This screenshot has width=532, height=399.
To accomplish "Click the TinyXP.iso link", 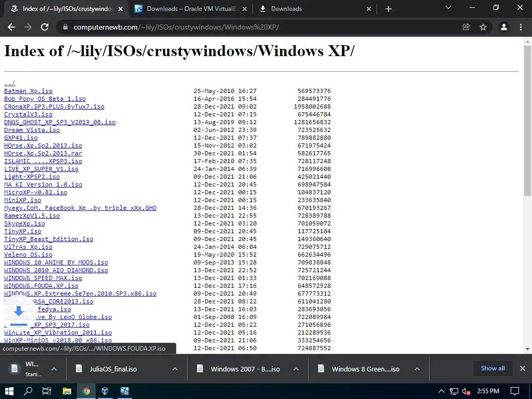I will 23,231.
